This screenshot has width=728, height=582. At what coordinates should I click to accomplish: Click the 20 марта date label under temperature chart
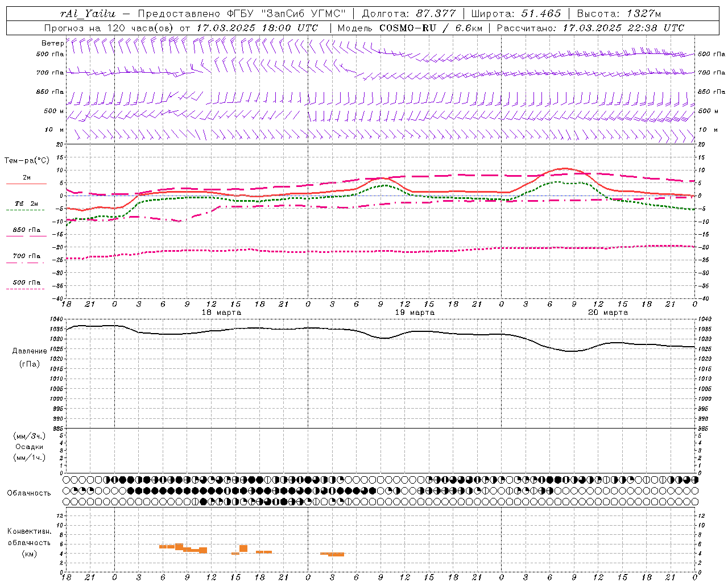click(608, 313)
